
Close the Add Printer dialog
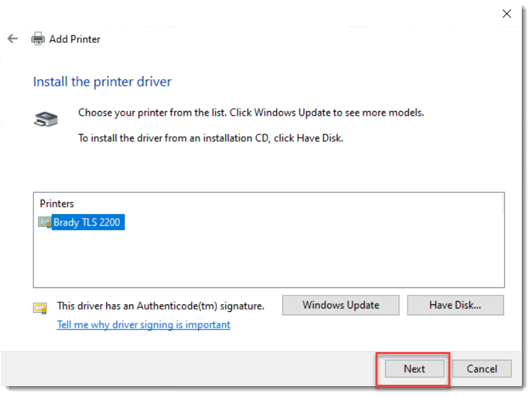506,13
